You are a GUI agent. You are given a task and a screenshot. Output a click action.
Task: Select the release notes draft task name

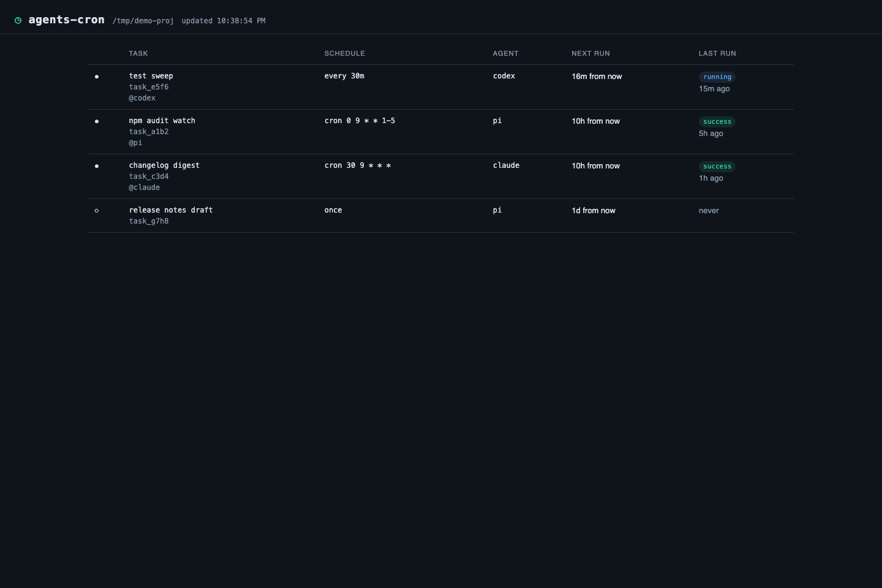click(x=171, y=210)
